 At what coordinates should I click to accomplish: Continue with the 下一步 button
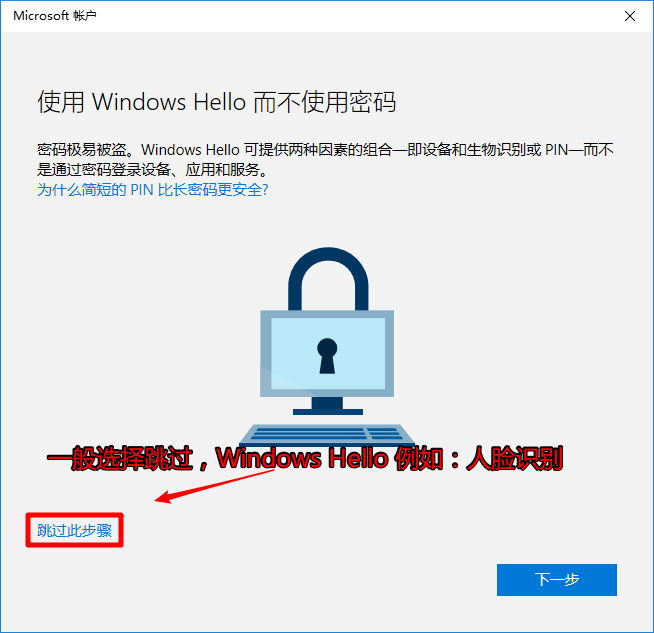pos(556,580)
